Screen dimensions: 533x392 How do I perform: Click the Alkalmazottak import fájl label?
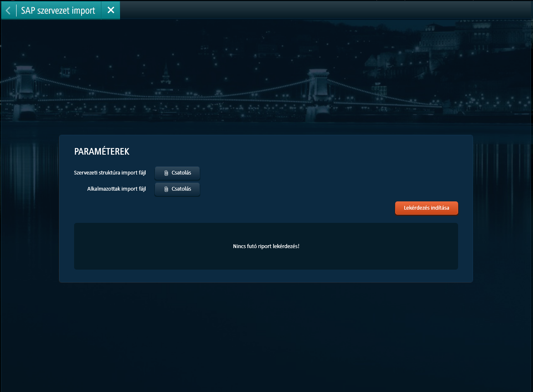coord(116,189)
